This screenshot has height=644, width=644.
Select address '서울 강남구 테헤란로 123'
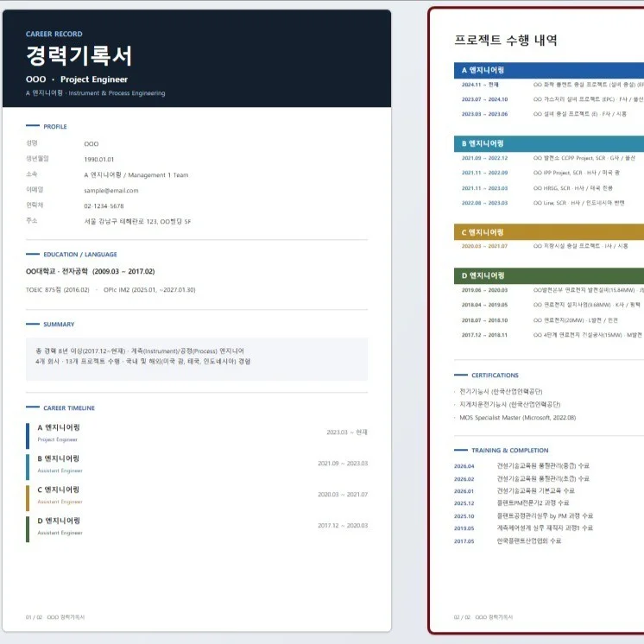(121, 221)
